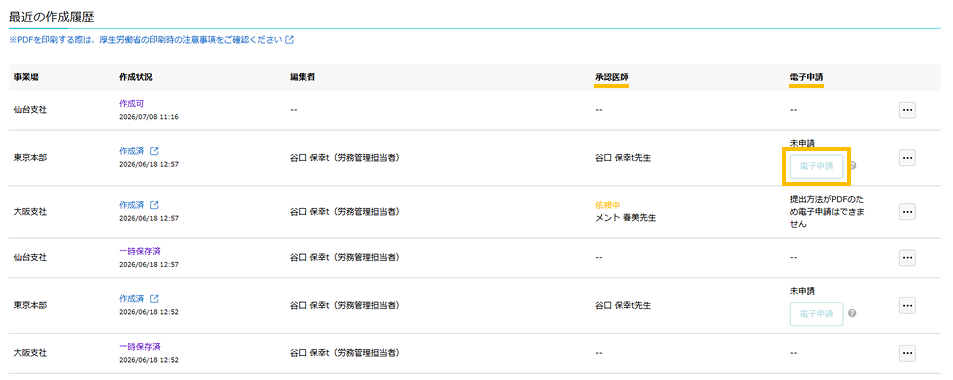Open the ellipsis menu for 東京本部 12:52 row
The width and height of the screenshot is (953, 380).
[907, 305]
